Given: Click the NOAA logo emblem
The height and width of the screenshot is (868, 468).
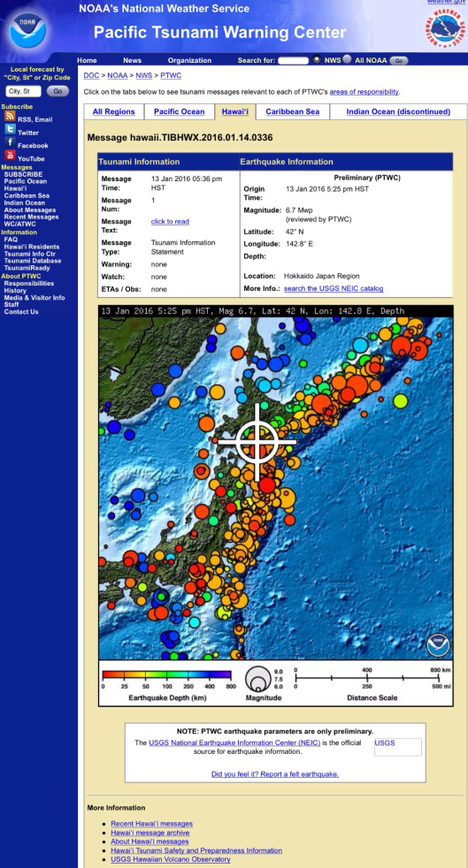Looking at the screenshot, I should [27, 29].
